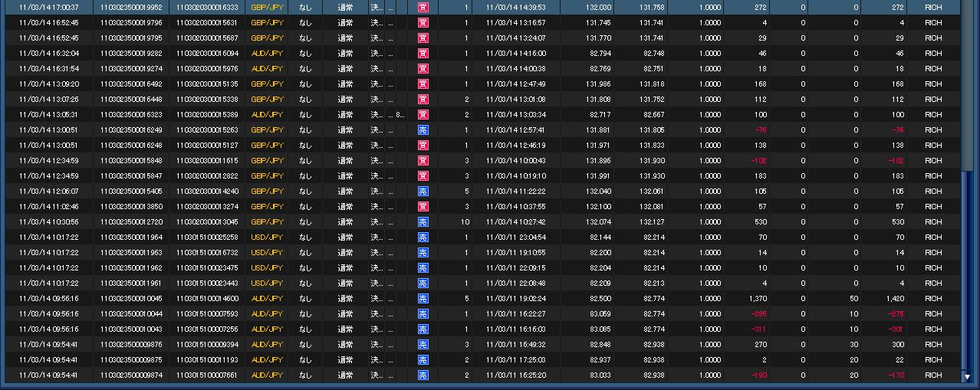Click buy icon in row with order 1103023500015847
The height and width of the screenshot is (390, 980).
click(x=423, y=176)
